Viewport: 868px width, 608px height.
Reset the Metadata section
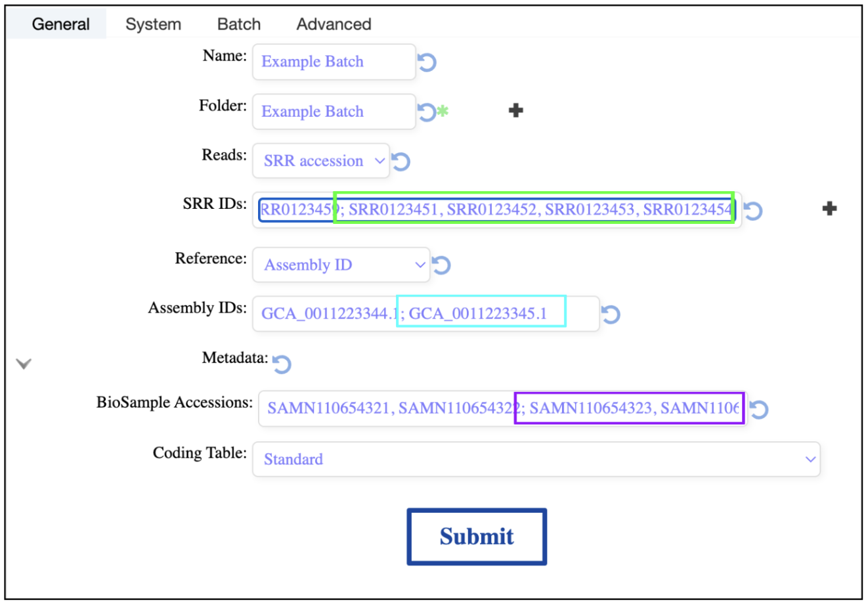point(282,364)
